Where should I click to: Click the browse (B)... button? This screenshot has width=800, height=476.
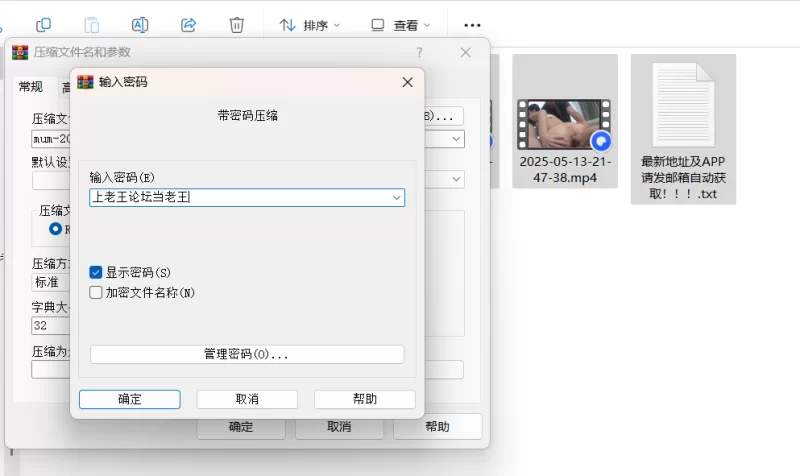tap(443, 116)
